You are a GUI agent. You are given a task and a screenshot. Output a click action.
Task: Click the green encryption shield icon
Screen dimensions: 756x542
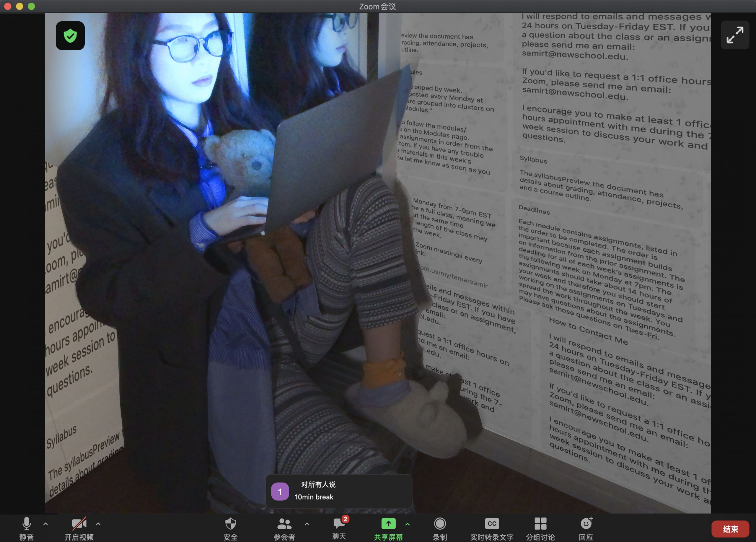pos(70,36)
